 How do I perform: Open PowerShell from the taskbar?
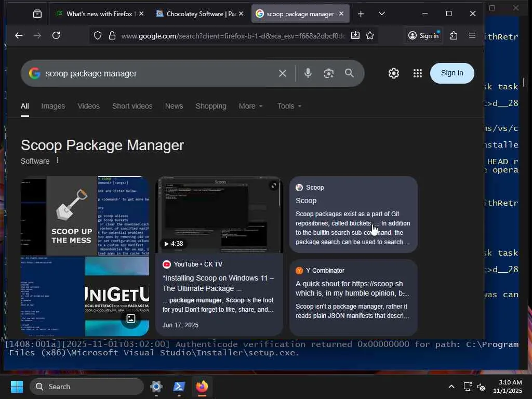pos(179,387)
